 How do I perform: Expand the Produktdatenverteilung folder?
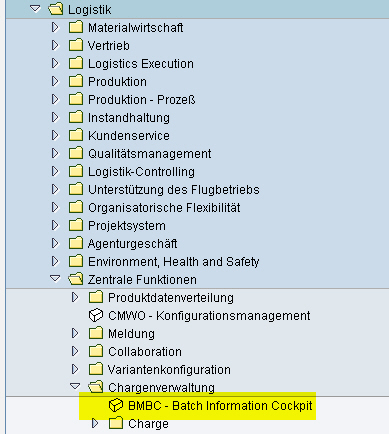75,297
